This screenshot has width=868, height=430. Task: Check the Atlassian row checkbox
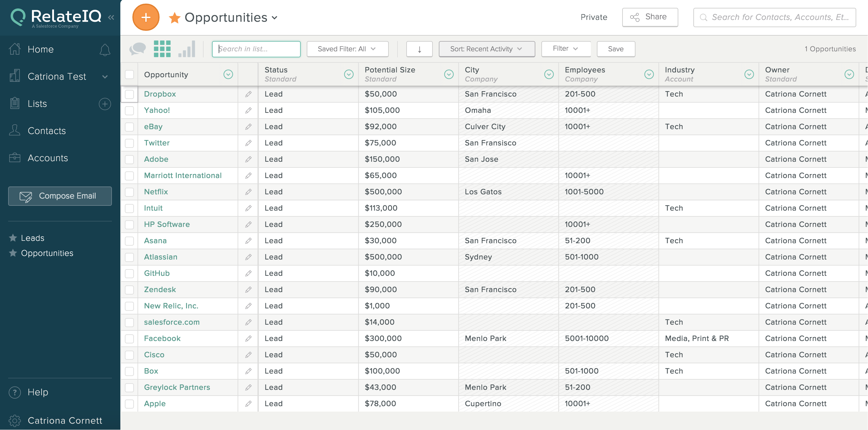(129, 257)
